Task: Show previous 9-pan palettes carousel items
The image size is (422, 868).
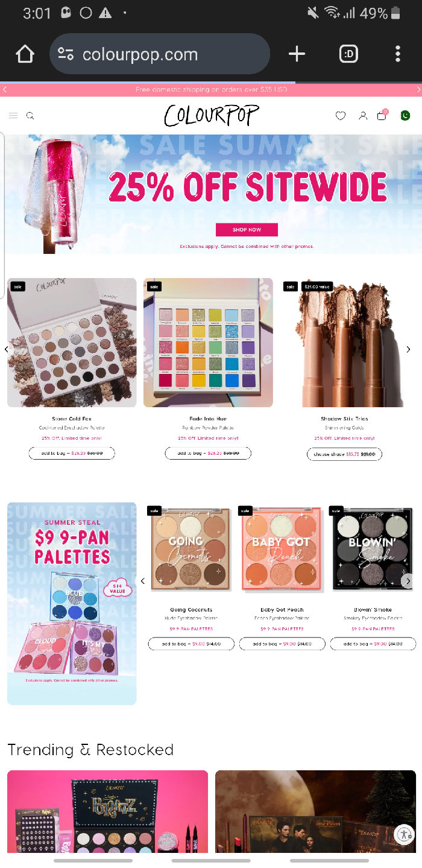Action: tap(143, 581)
